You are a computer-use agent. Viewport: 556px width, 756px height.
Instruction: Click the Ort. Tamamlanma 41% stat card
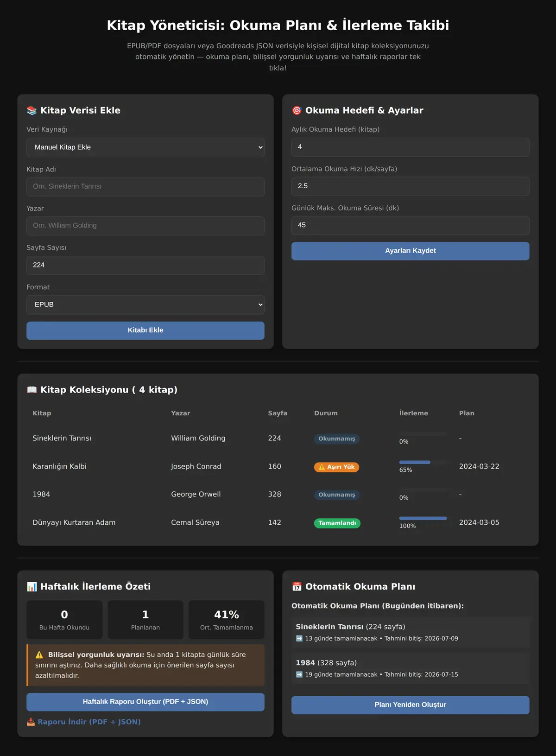(x=227, y=620)
